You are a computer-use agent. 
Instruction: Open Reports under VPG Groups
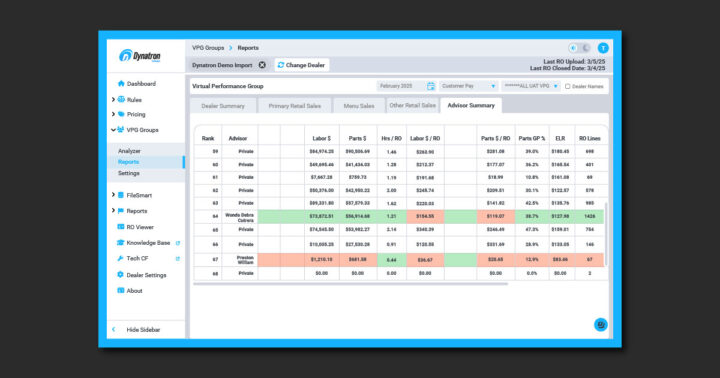point(128,162)
